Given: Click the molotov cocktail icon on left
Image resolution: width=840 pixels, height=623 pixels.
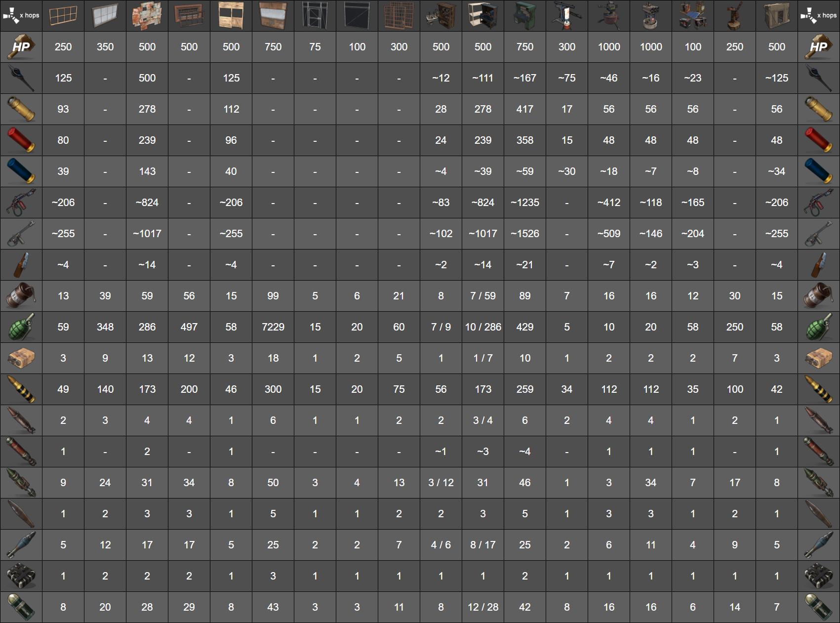Looking at the screenshot, I should (21, 265).
